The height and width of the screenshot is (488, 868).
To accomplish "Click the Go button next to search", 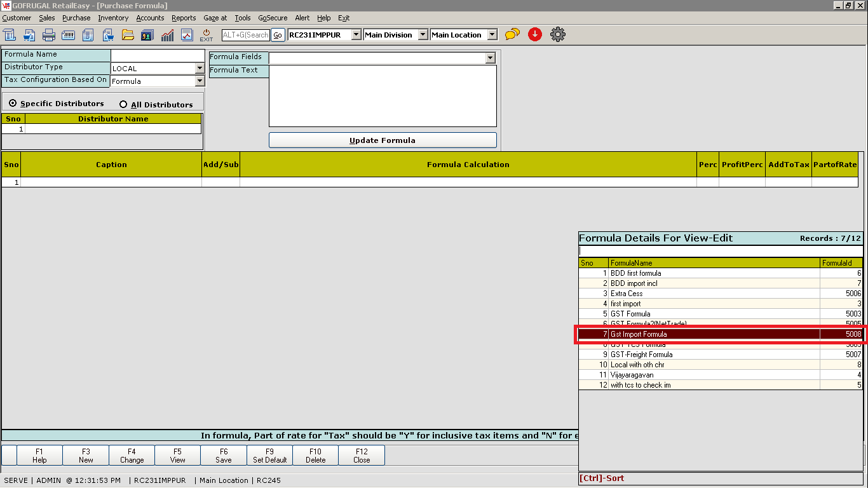I will coord(278,35).
